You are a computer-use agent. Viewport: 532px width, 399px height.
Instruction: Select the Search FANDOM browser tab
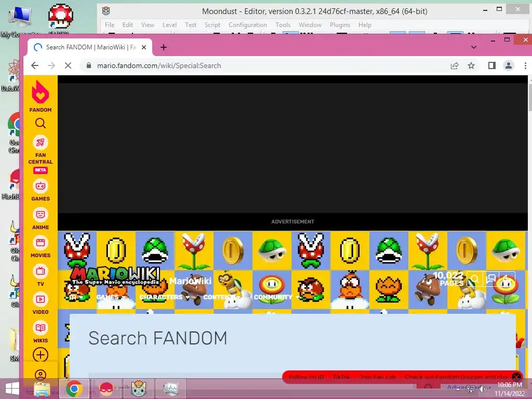pos(89,47)
